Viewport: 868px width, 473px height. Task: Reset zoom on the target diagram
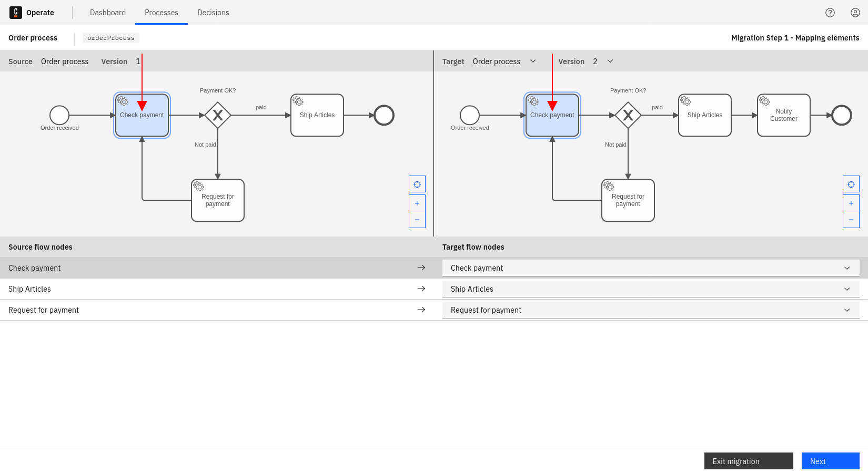click(x=851, y=184)
